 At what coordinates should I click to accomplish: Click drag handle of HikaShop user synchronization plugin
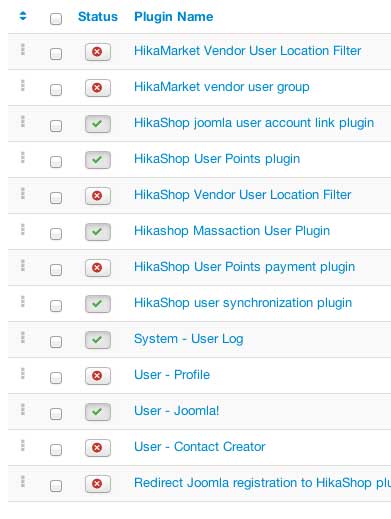tap(23, 301)
